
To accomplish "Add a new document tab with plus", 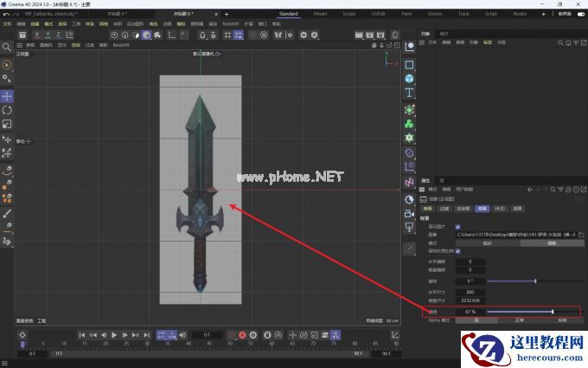I will [227, 14].
